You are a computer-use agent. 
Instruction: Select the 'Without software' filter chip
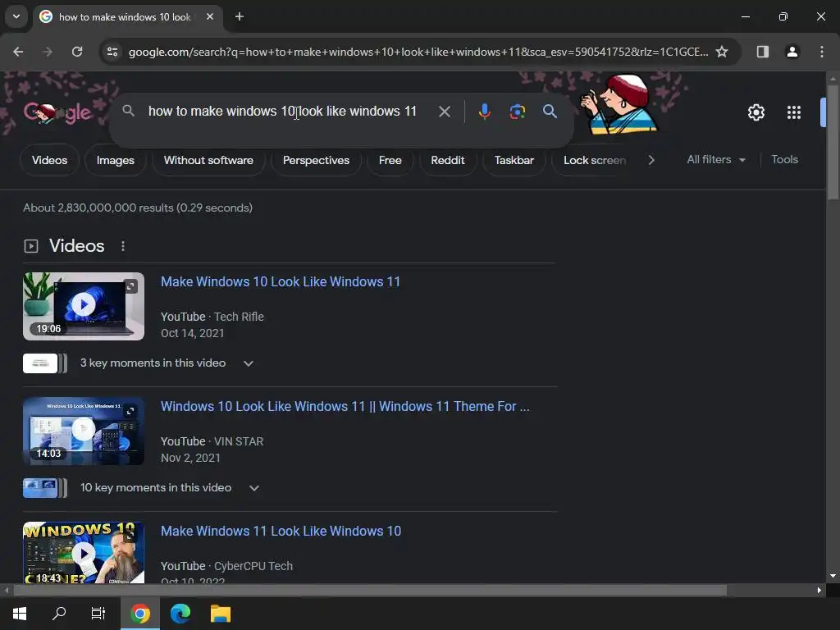pyautogui.click(x=208, y=160)
